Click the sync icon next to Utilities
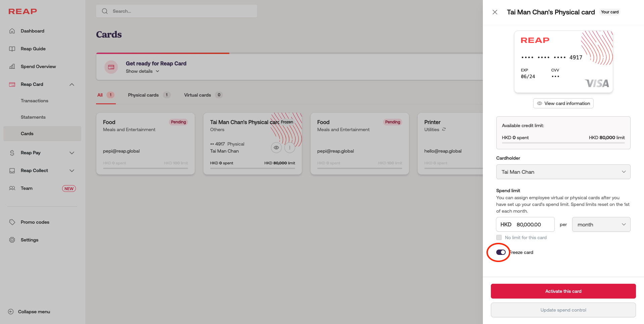Viewport: 644px width, 324px height. click(x=444, y=129)
